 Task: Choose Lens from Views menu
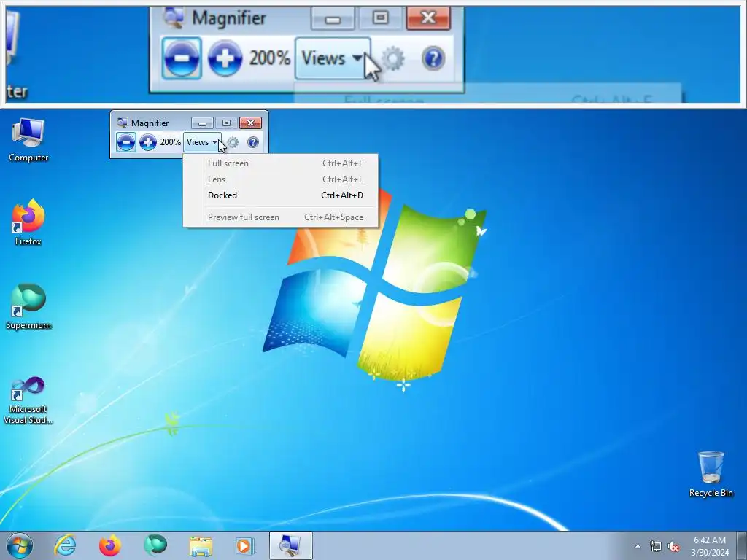pyautogui.click(x=281, y=179)
